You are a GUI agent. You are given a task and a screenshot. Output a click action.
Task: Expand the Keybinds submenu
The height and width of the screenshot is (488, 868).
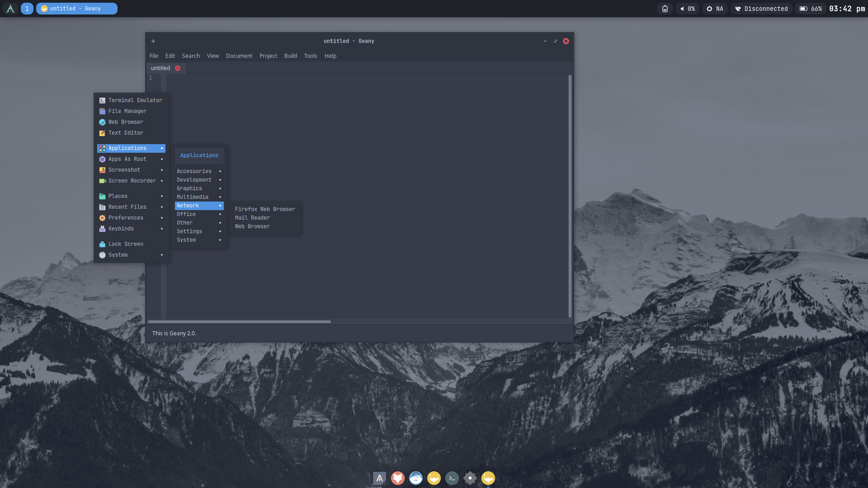click(x=131, y=229)
